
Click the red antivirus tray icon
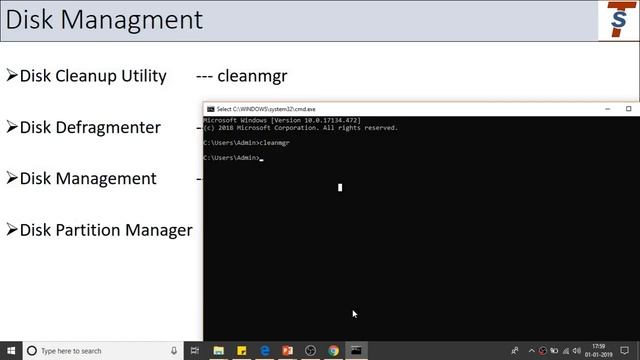pos(542,351)
